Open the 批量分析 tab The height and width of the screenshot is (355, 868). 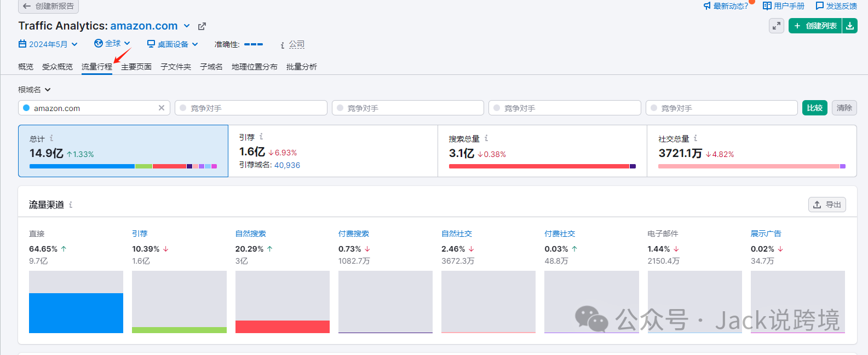302,67
